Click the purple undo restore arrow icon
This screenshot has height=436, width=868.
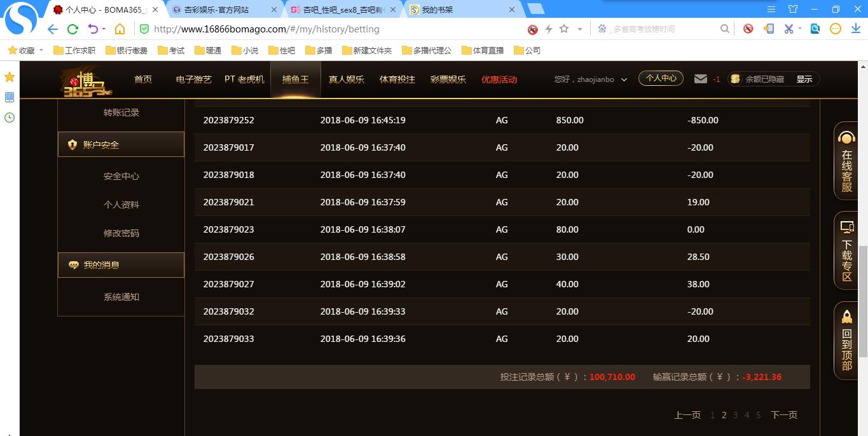click(x=93, y=29)
